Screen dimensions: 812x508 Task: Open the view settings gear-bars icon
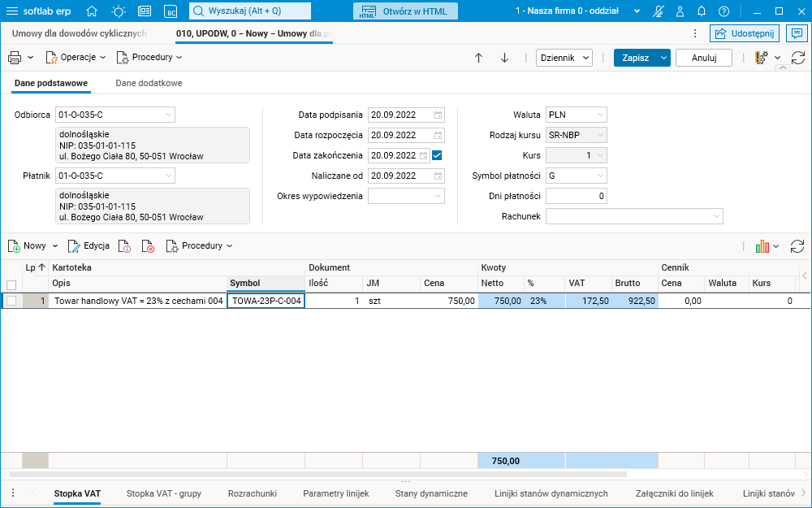[x=762, y=58]
